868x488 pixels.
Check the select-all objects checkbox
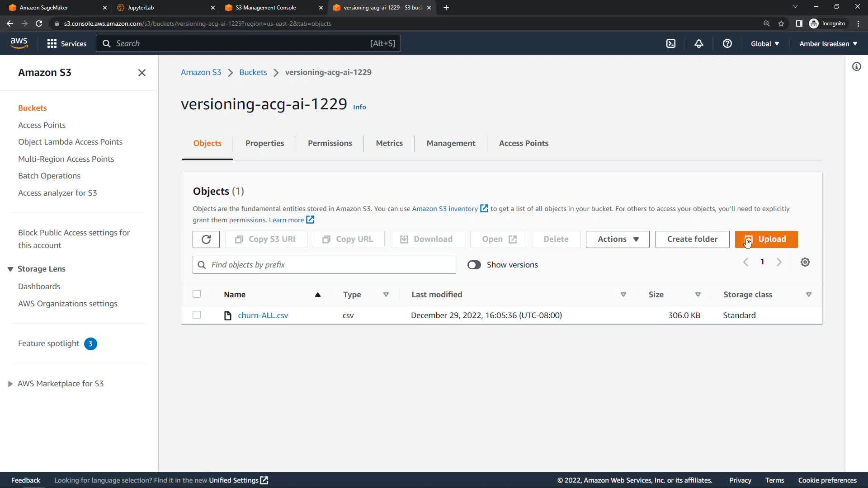coord(197,294)
